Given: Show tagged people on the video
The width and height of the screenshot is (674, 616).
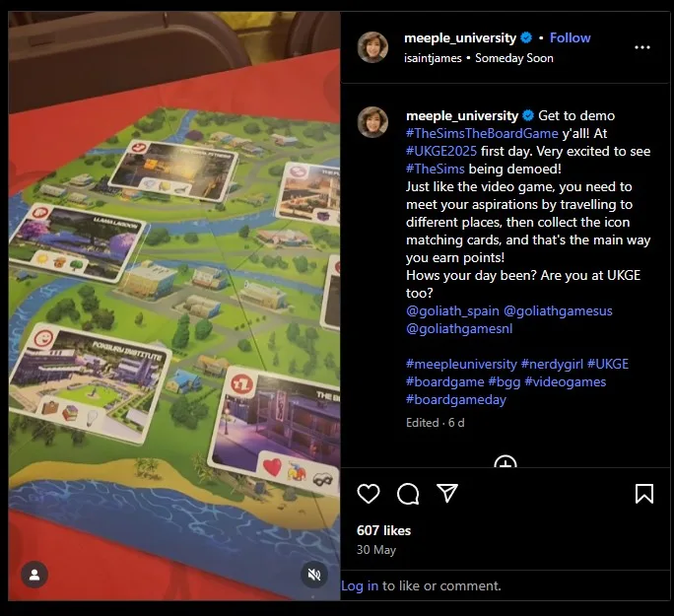Looking at the screenshot, I should click(x=34, y=575).
